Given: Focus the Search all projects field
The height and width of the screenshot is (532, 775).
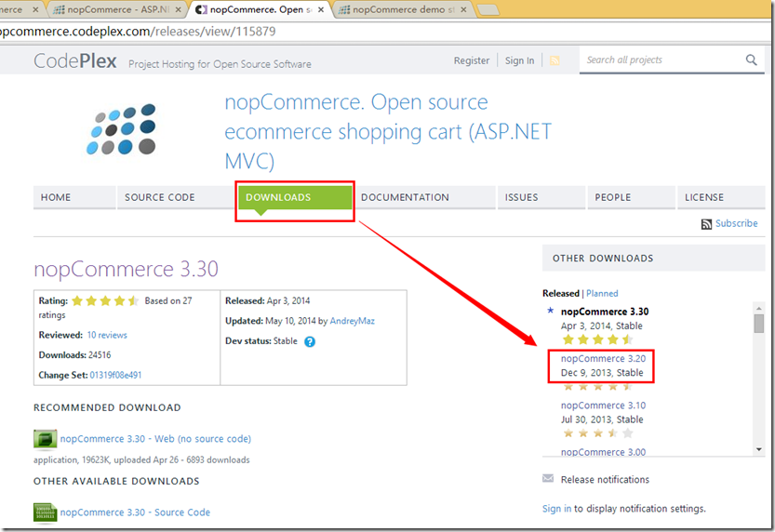Looking at the screenshot, I should tap(661, 60).
